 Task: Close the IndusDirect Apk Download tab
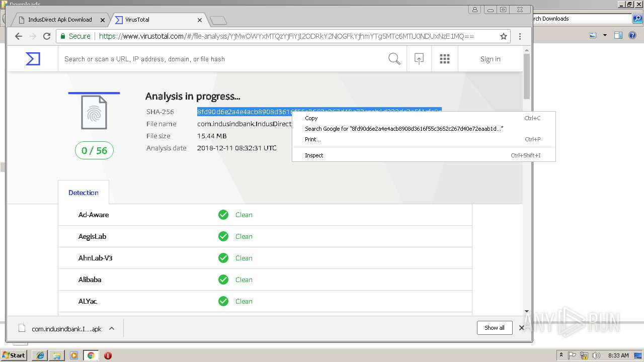point(103,20)
